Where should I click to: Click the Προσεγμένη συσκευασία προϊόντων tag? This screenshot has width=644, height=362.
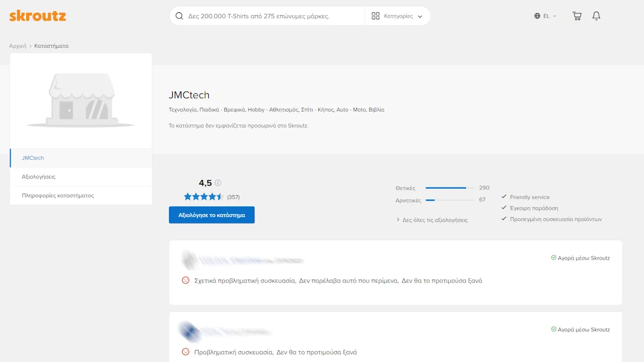click(556, 219)
